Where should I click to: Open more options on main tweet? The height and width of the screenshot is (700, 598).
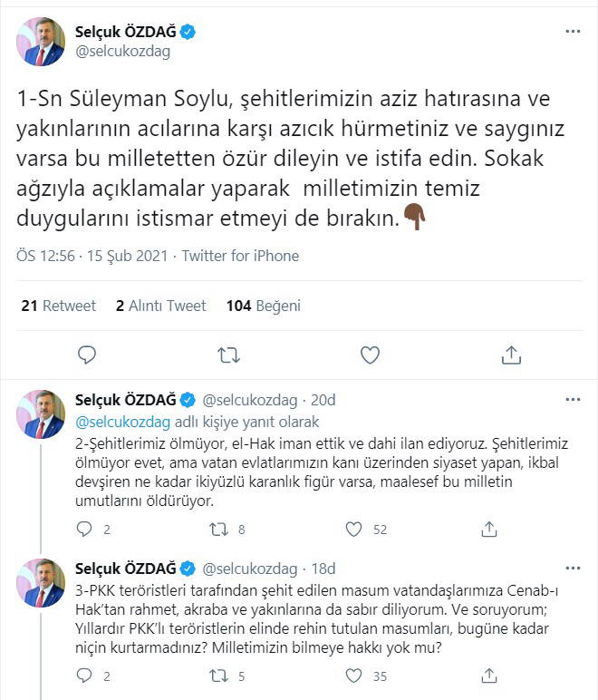573,31
